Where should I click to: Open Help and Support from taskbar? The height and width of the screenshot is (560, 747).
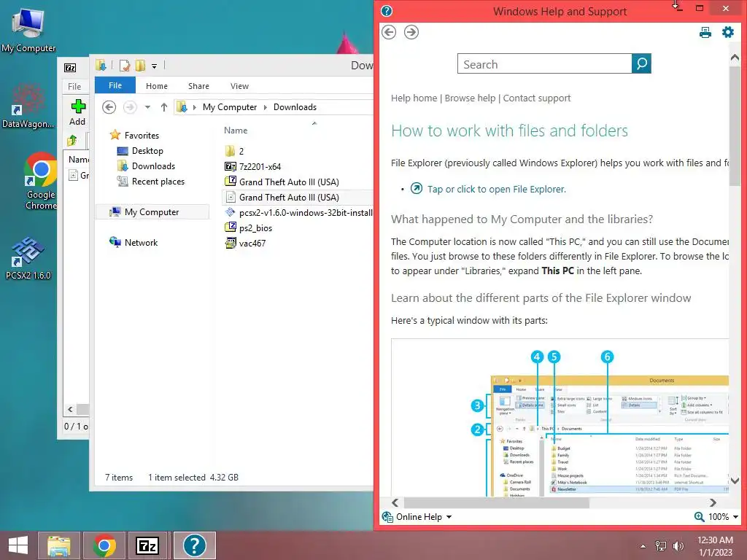click(x=194, y=545)
